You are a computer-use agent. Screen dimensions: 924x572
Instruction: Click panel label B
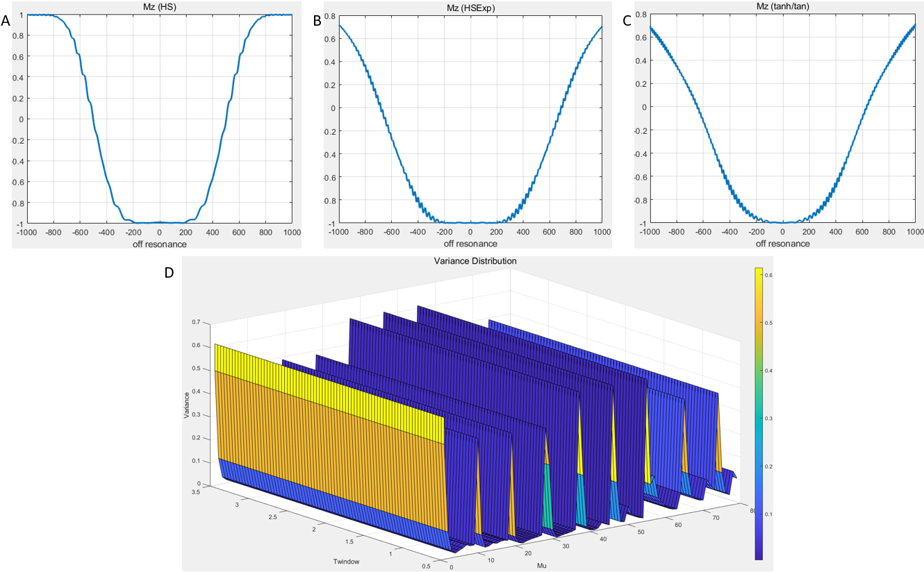click(x=317, y=22)
